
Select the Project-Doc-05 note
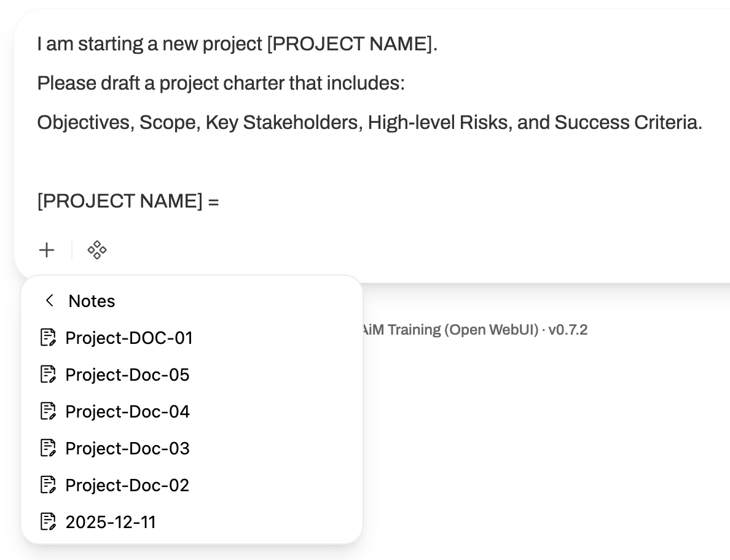click(127, 375)
